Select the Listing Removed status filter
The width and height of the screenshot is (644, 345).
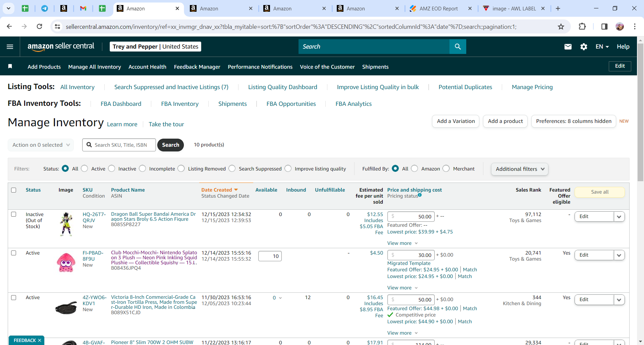[181, 168]
